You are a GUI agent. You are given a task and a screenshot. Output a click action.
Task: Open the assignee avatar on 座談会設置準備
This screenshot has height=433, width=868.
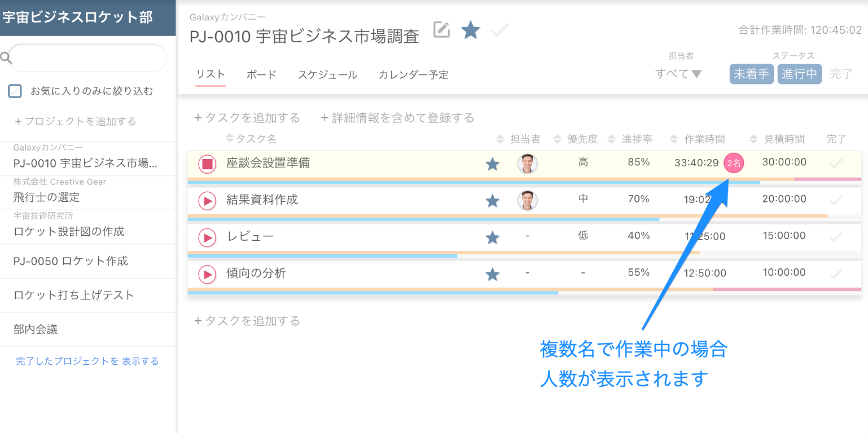tap(527, 162)
